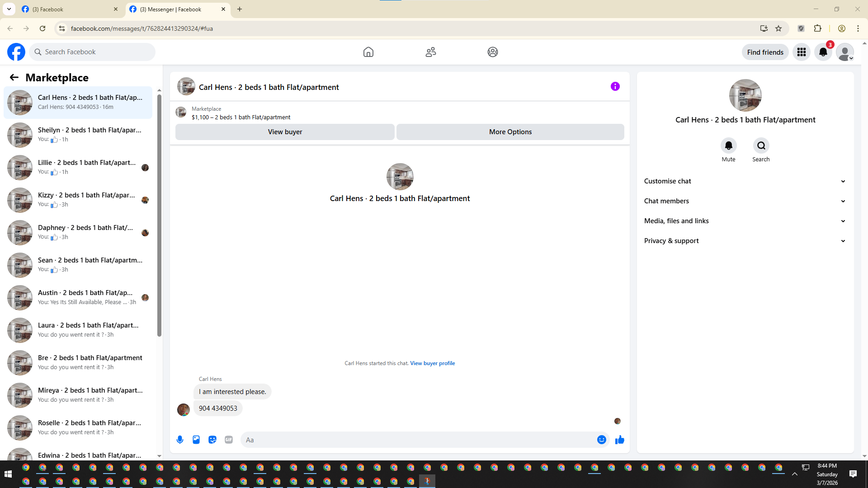Viewport: 868px width, 488px height.
Task: Open the Home feed icon
Action: click(x=368, y=52)
